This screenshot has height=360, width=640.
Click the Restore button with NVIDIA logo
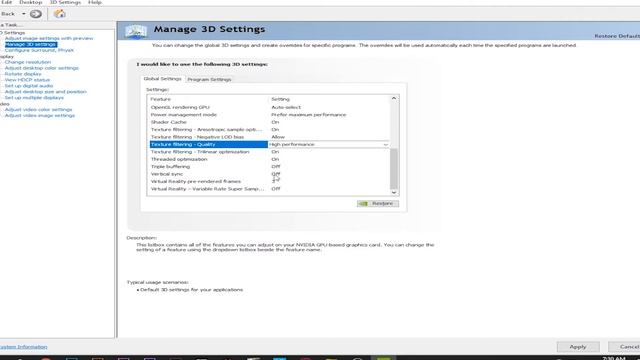(x=378, y=203)
